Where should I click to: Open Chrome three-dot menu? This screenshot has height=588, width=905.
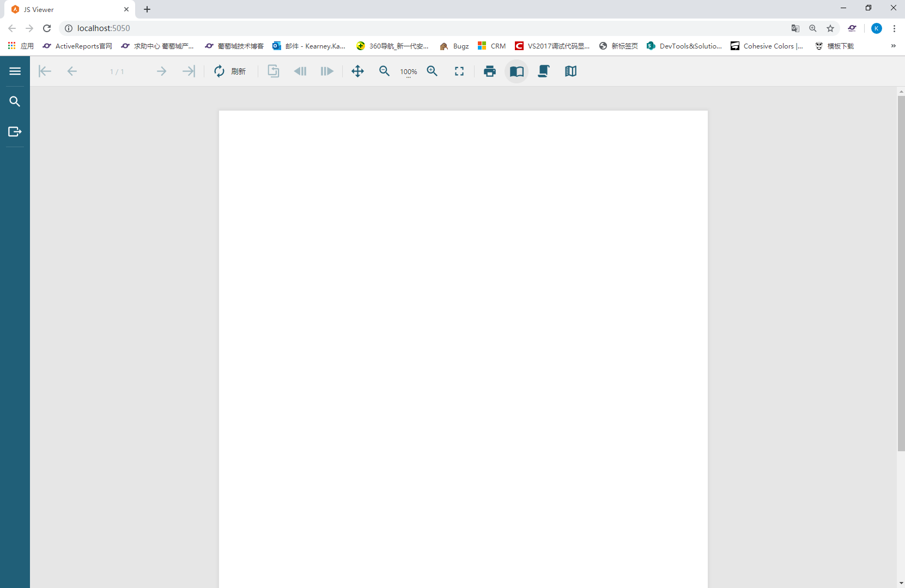point(894,28)
